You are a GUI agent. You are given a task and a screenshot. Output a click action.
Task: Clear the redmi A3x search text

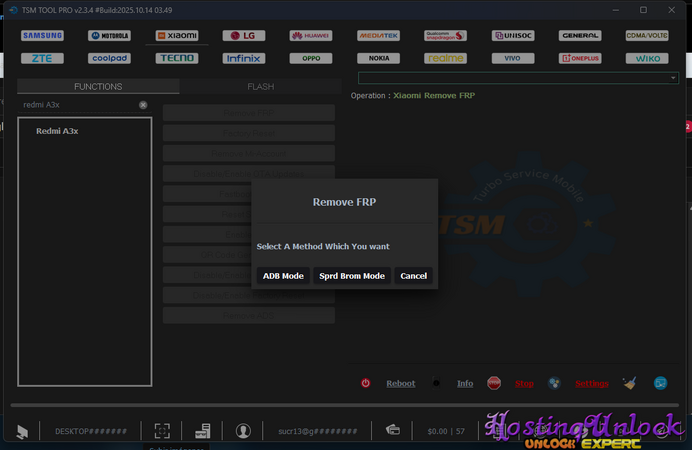tap(143, 105)
